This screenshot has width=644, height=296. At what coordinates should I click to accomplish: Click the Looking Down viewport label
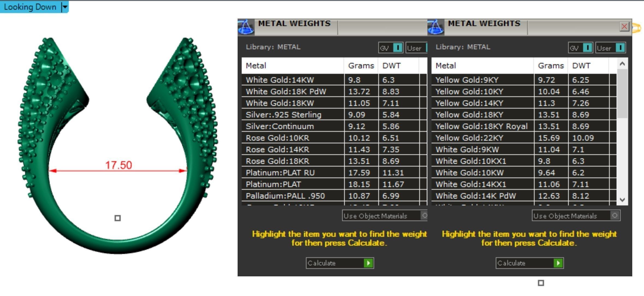pos(30,7)
